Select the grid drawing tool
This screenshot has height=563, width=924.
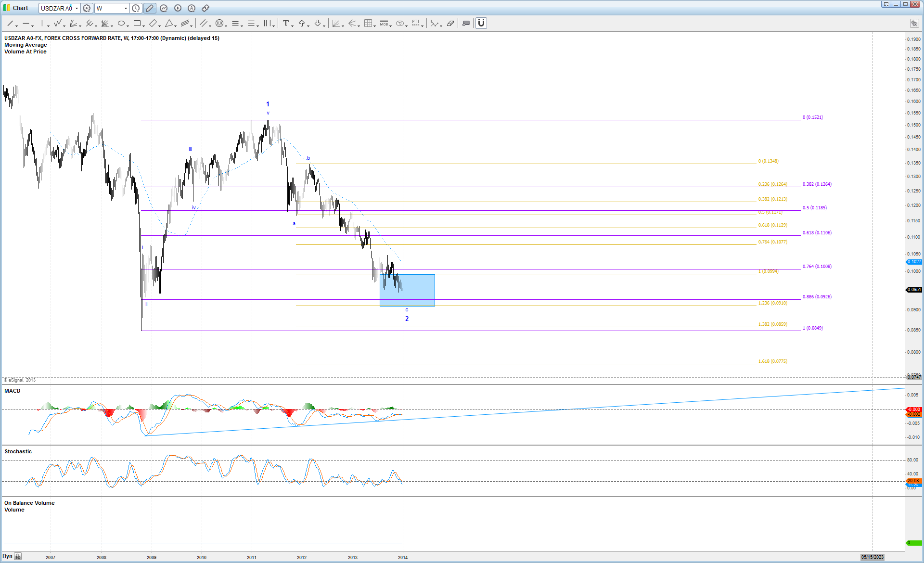pyautogui.click(x=368, y=23)
